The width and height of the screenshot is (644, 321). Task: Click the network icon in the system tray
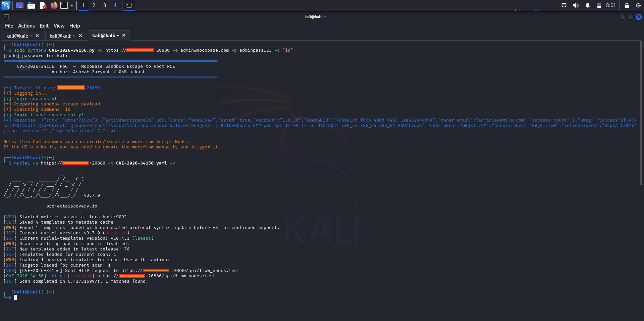[564, 5]
